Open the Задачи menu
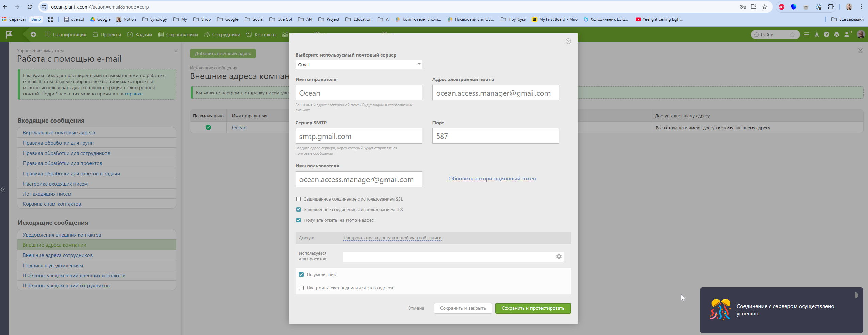Viewport: 868px width, 335px height. tap(140, 35)
